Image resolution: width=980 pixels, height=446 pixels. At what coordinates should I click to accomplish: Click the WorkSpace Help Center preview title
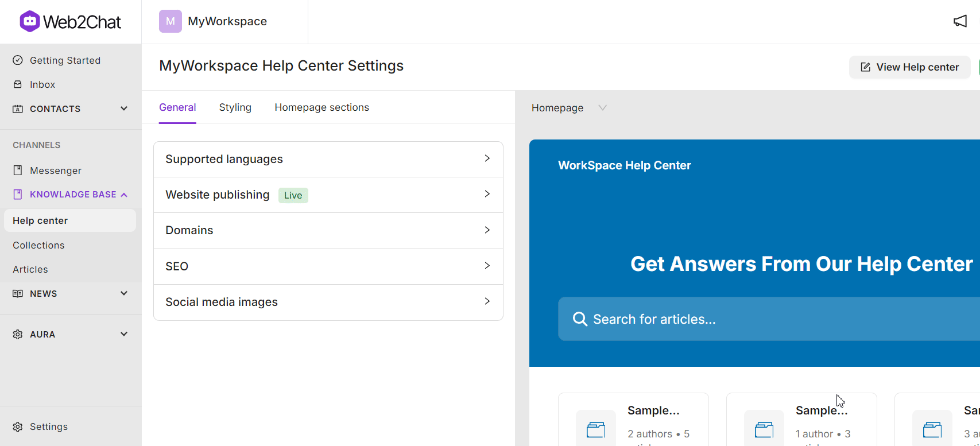[x=625, y=165]
